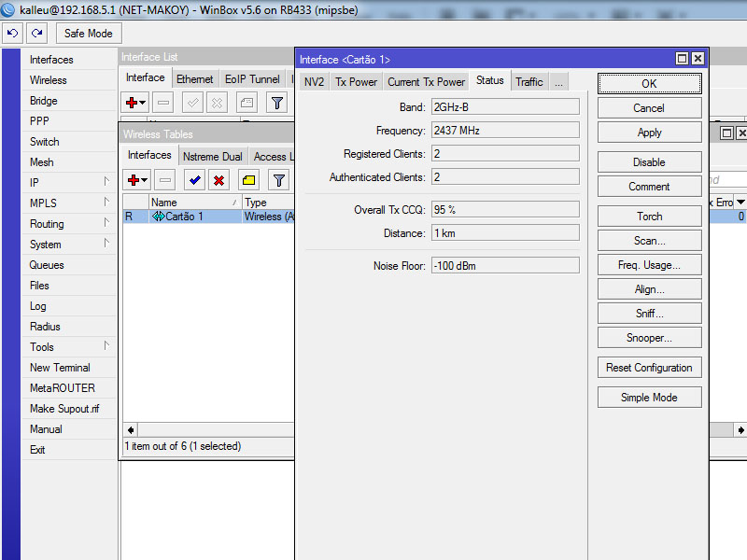
Task: Click the blue enable checkmark in Wireless Tables
Action: pyautogui.click(x=194, y=180)
